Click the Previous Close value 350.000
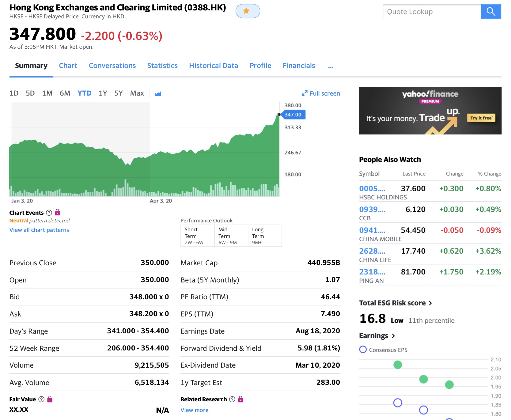Image resolution: width=511 pixels, height=420 pixels. tap(155, 263)
